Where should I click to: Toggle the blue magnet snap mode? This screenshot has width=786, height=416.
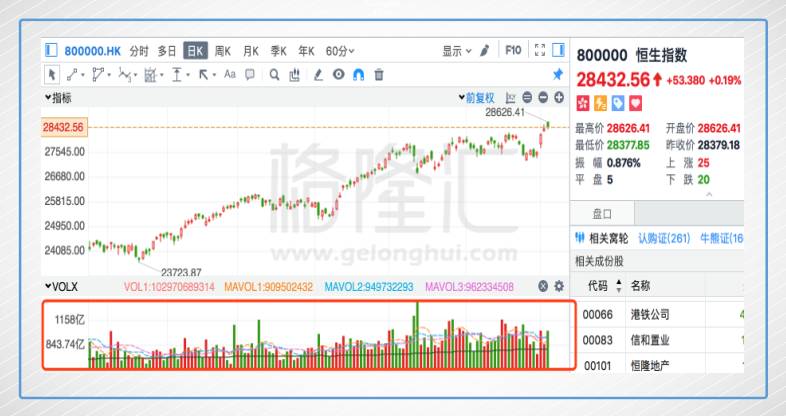pyautogui.click(x=358, y=75)
